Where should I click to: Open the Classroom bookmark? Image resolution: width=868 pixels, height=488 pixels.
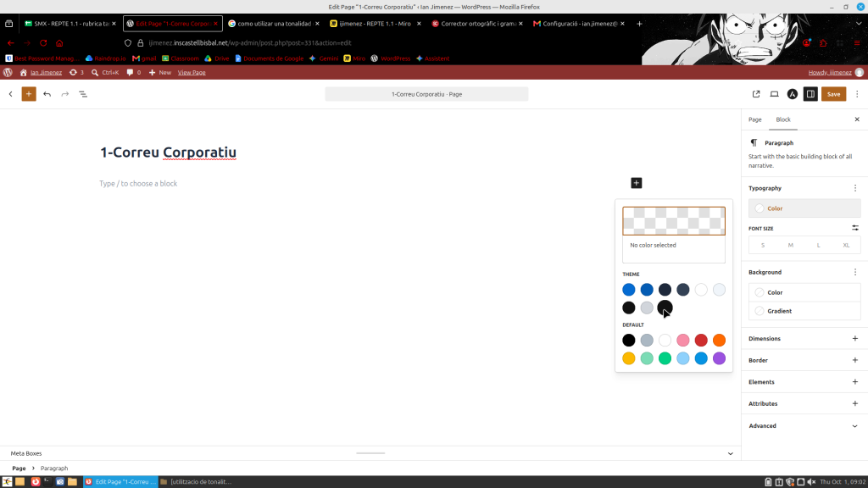pos(180,58)
